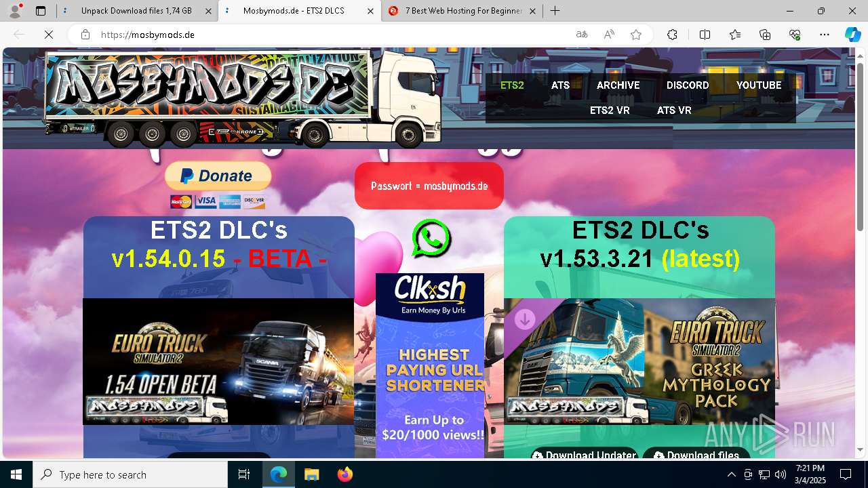Click the Download files button

696,454
